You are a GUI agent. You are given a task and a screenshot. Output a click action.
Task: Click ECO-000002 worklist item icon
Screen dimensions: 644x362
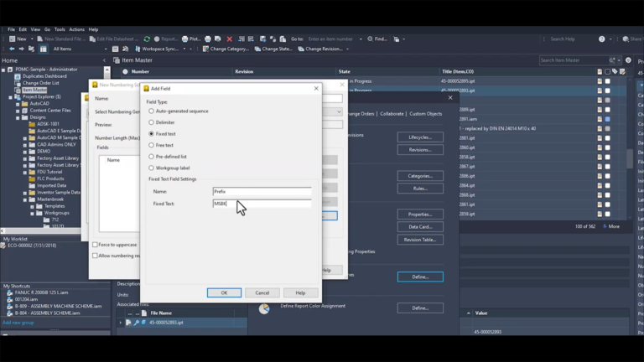pyautogui.click(x=3, y=246)
